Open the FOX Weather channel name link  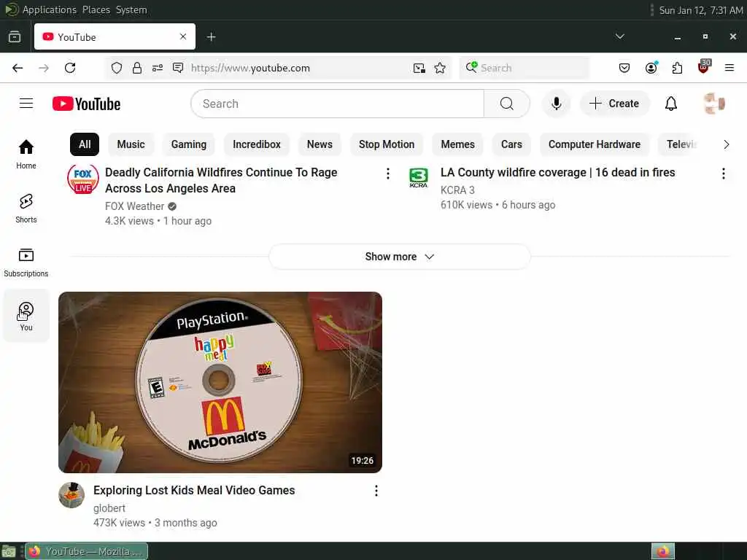(x=135, y=206)
